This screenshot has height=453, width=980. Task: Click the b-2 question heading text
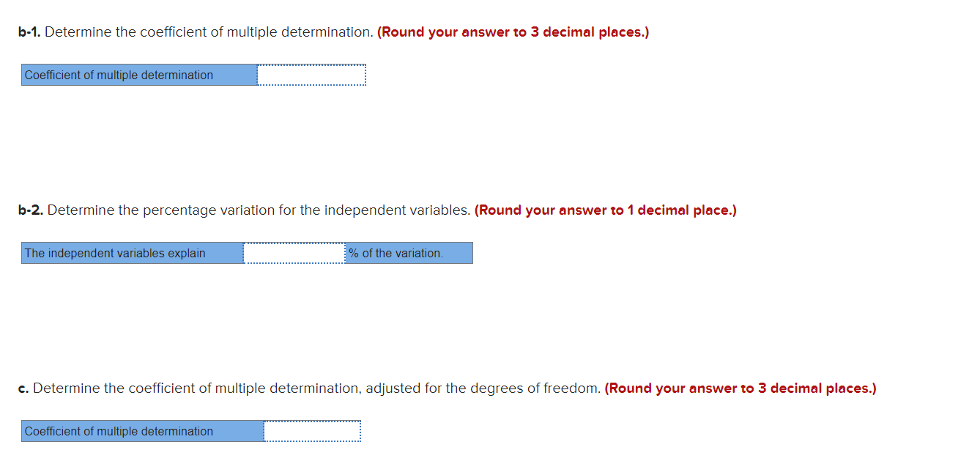(x=242, y=210)
